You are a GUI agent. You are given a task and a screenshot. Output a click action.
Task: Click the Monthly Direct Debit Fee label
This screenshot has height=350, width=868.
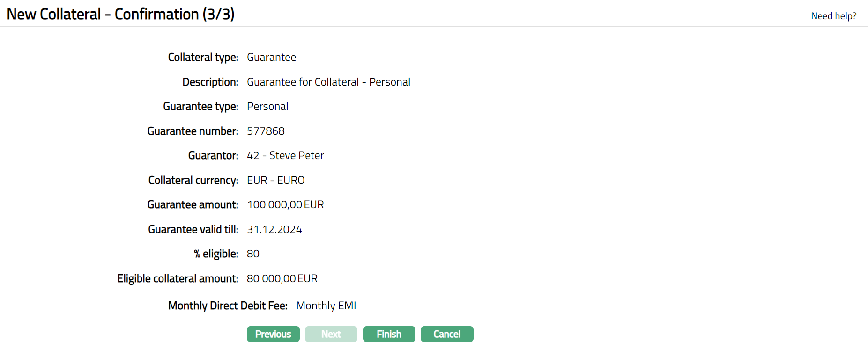(x=228, y=306)
